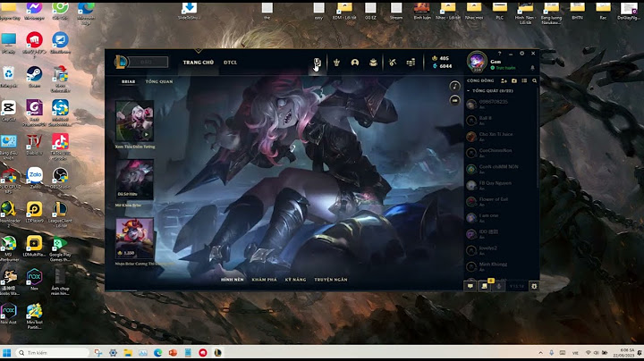Select friend Flower of Evil
The image size is (644, 361).
[501, 201]
